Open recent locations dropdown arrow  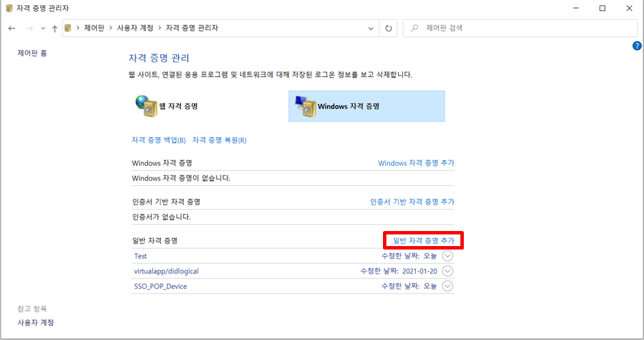[x=42, y=28]
